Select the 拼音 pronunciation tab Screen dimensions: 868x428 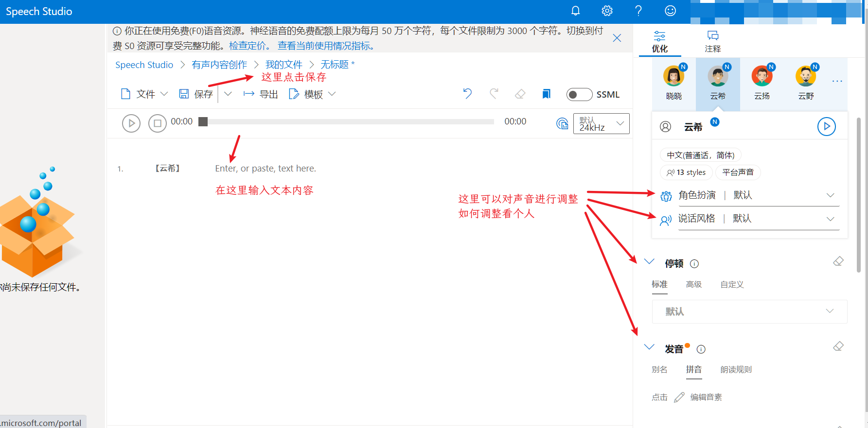coord(693,370)
